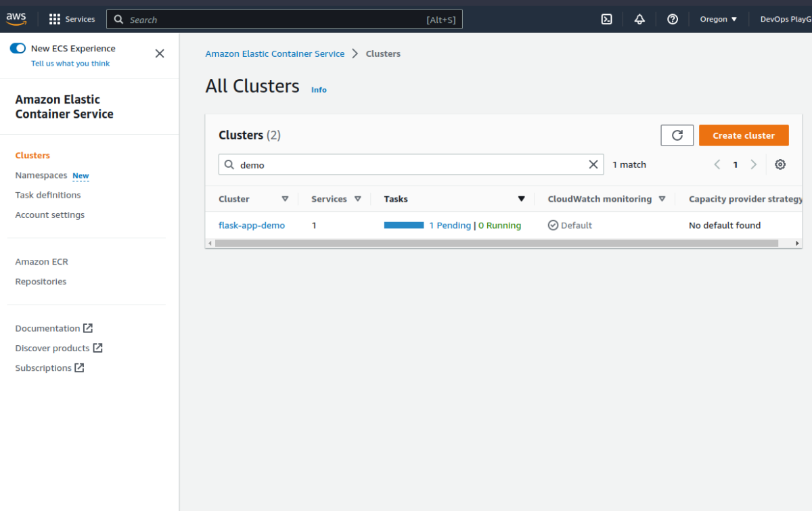Dismiss the New ECS Experience banner
This screenshot has width=812, height=511.
click(x=160, y=53)
